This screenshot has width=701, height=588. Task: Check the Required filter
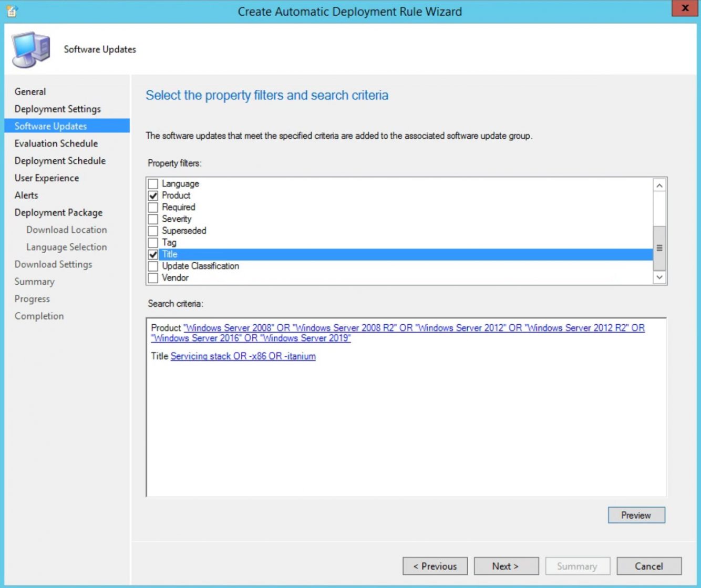pos(153,207)
